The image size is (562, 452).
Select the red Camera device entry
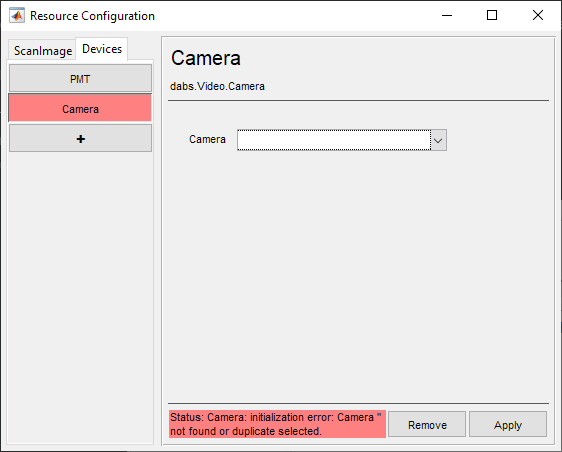(x=80, y=108)
